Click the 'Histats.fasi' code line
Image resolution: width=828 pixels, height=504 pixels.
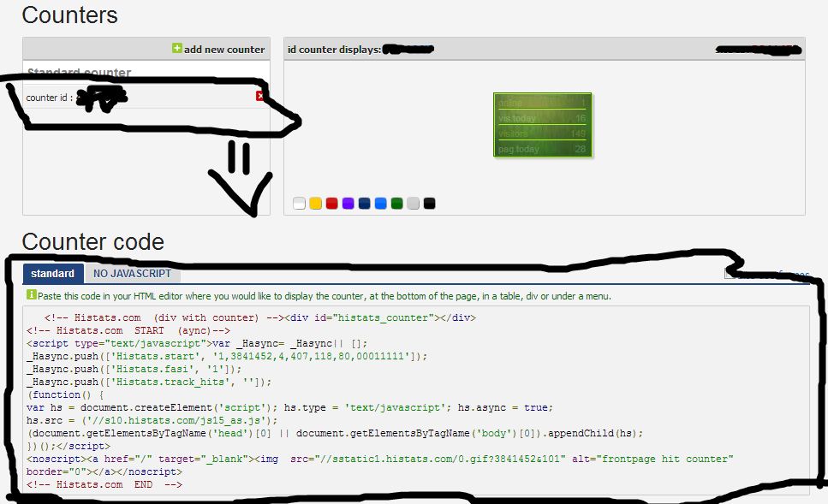point(134,369)
